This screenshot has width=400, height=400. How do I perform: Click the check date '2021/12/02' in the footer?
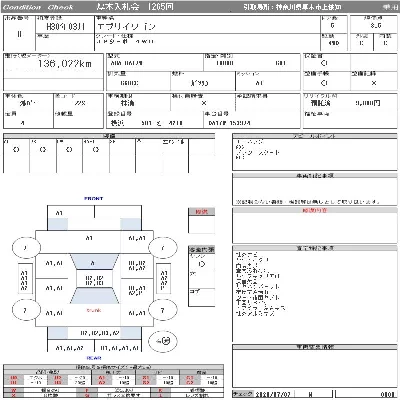(x=273, y=394)
